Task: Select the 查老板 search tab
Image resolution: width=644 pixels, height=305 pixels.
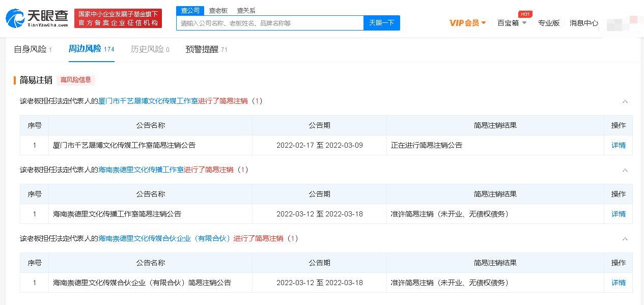Action: pos(218,10)
